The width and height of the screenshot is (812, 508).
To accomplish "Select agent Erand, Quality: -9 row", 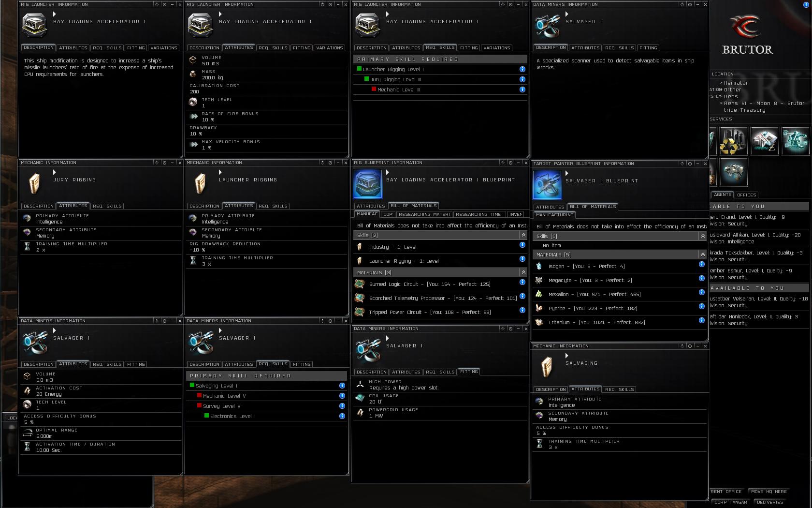I will pos(759,220).
